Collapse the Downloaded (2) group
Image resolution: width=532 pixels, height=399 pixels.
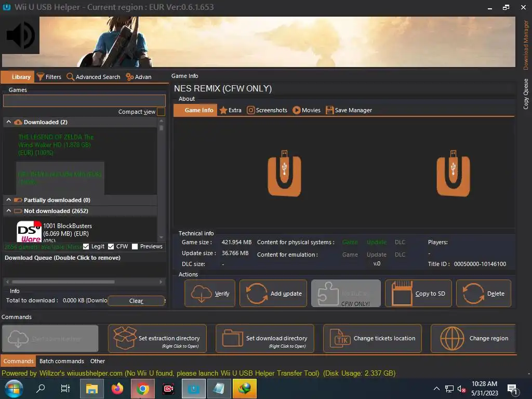[8, 122]
